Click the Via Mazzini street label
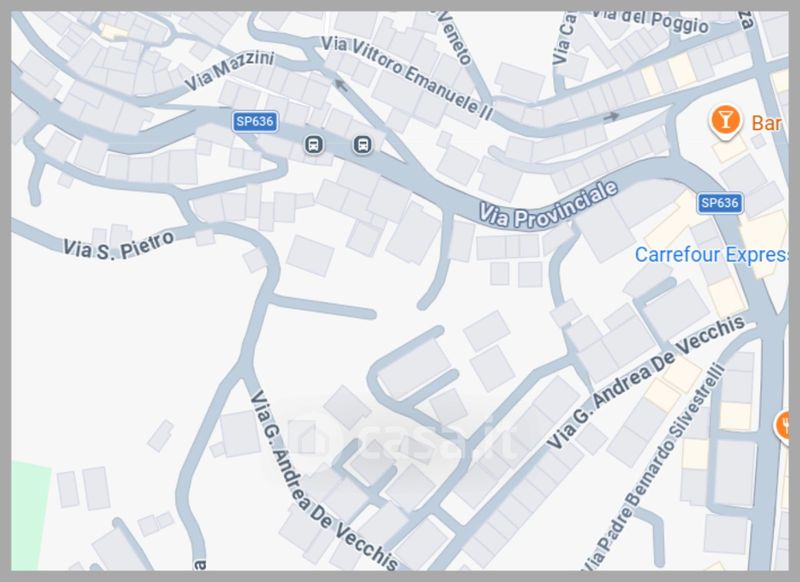This screenshot has width=800, height=582. [x=229, y=70]
